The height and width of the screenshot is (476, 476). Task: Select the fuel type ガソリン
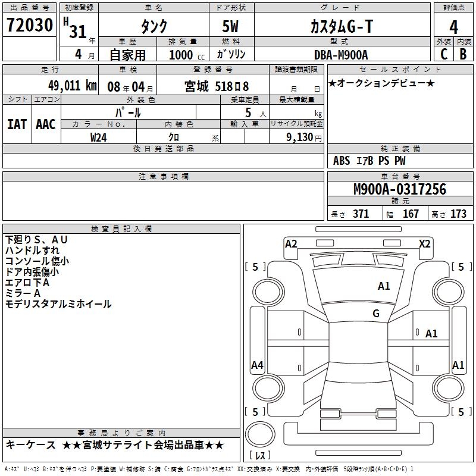[231, 54]
